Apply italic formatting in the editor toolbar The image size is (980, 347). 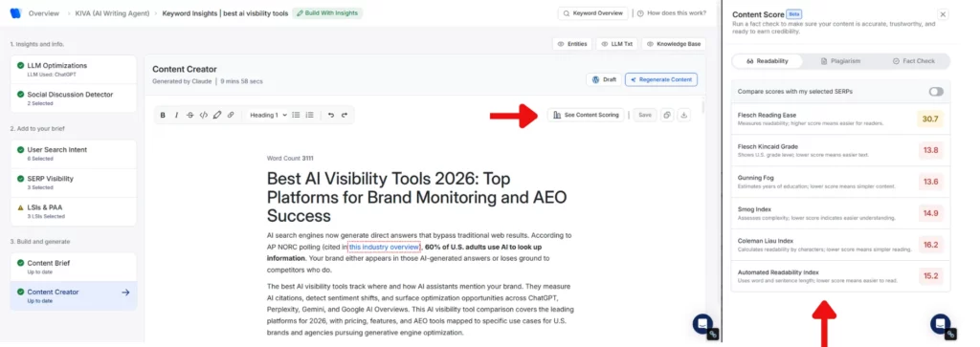[176, 115]
